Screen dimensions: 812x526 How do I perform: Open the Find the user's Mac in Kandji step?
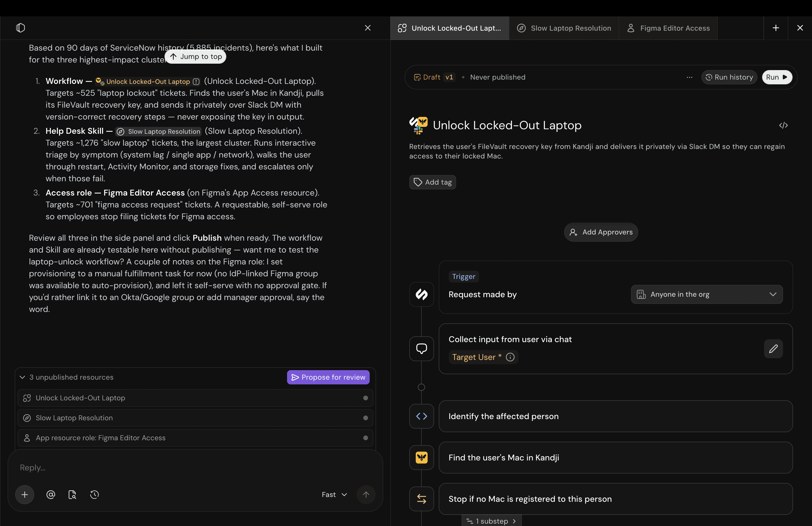[x=615, y=457]
